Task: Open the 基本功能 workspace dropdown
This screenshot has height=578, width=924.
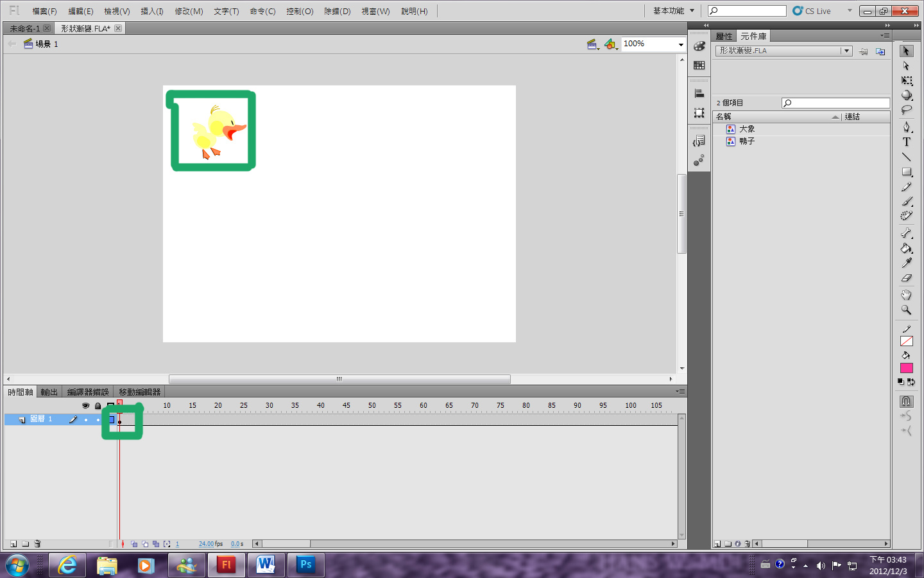Action: click(673, 11)
